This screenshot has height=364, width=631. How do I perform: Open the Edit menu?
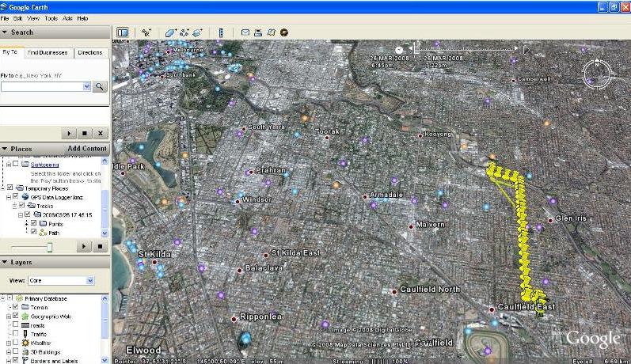tap(17, 18)
